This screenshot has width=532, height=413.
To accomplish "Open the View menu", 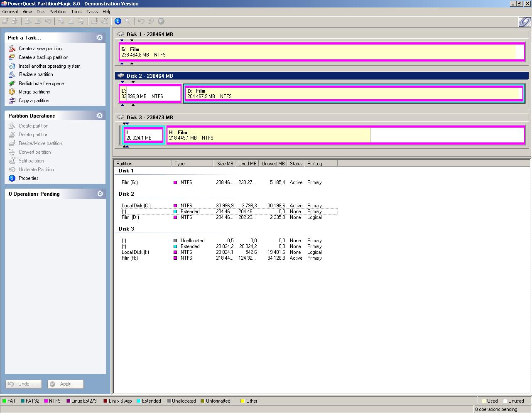I will (27, 12).
